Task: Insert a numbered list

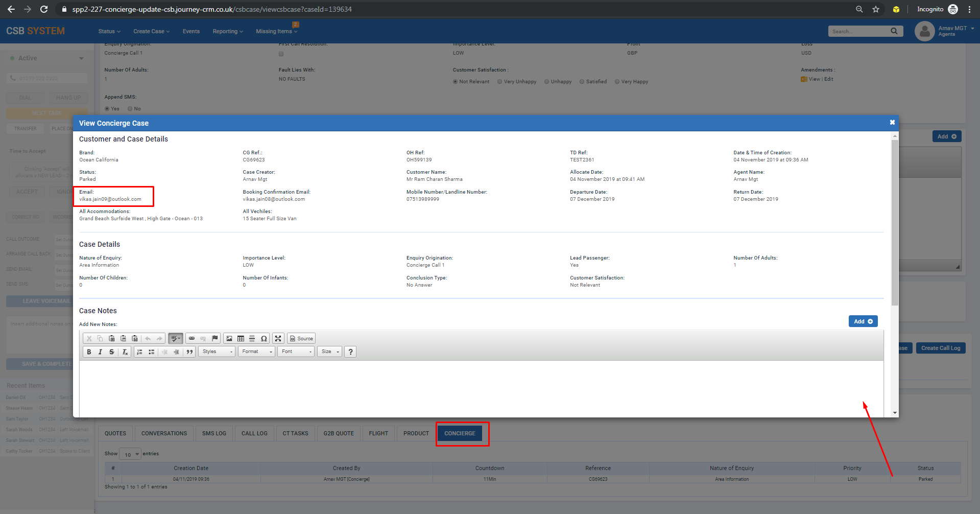Action: pos(139,352)
